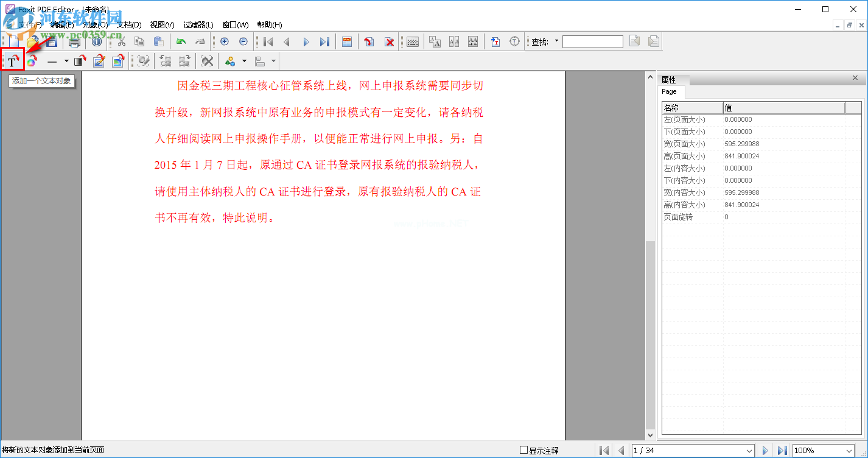This screenshot has width=868, height=458.
Task: Click the add graphic object color wheel icon
Action: click(x=32, y=61)
